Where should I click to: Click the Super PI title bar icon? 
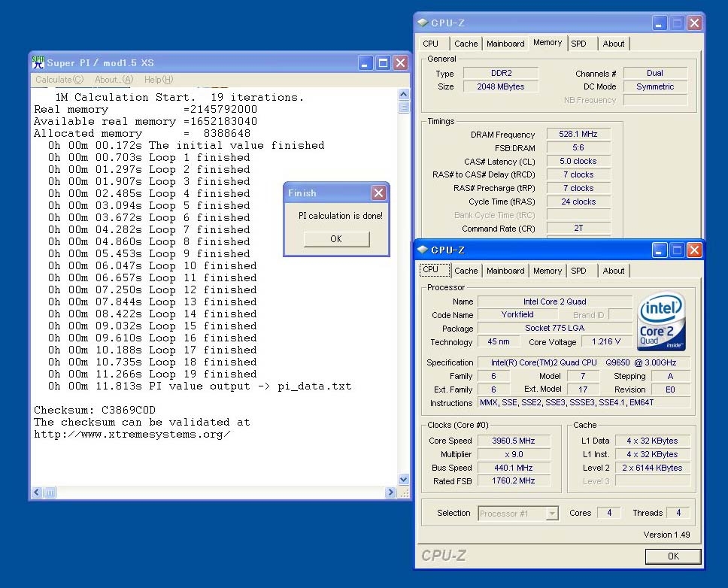coord(38,62)
